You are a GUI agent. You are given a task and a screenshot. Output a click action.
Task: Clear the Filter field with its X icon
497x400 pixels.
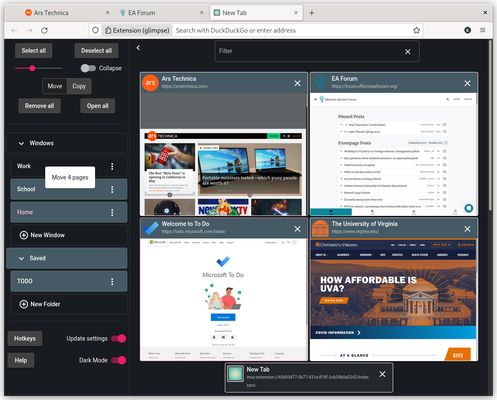pos(408,52)
